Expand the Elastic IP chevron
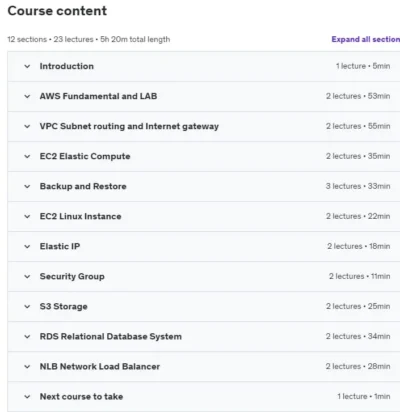Image resolution: width=400 pixels, height=412 pixels. pyautogui.click(x=27, y=246)
